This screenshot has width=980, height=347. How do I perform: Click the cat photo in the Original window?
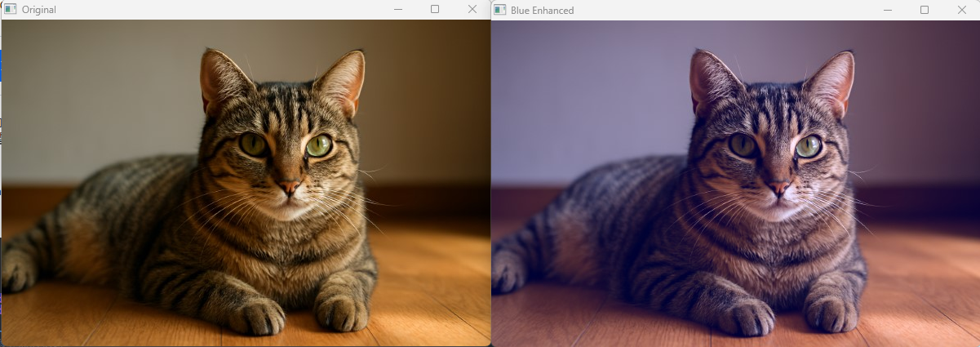click(246, 183)
